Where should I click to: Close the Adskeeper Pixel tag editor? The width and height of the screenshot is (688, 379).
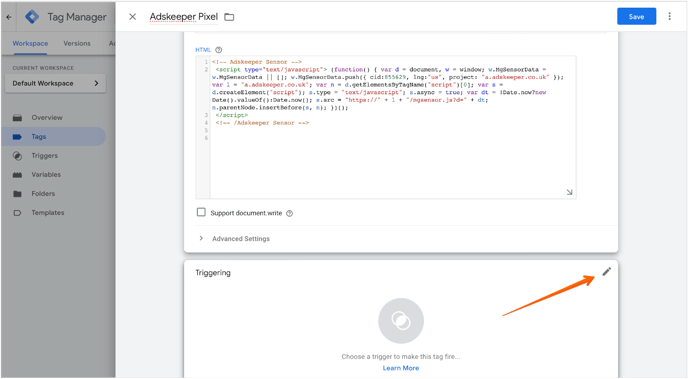[132, 17]
